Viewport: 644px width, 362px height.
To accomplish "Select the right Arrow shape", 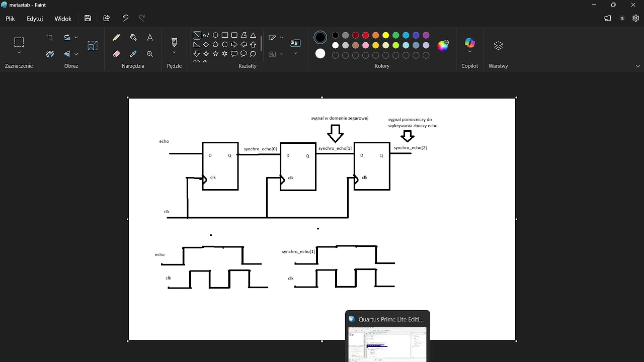I will pos(234,45).
